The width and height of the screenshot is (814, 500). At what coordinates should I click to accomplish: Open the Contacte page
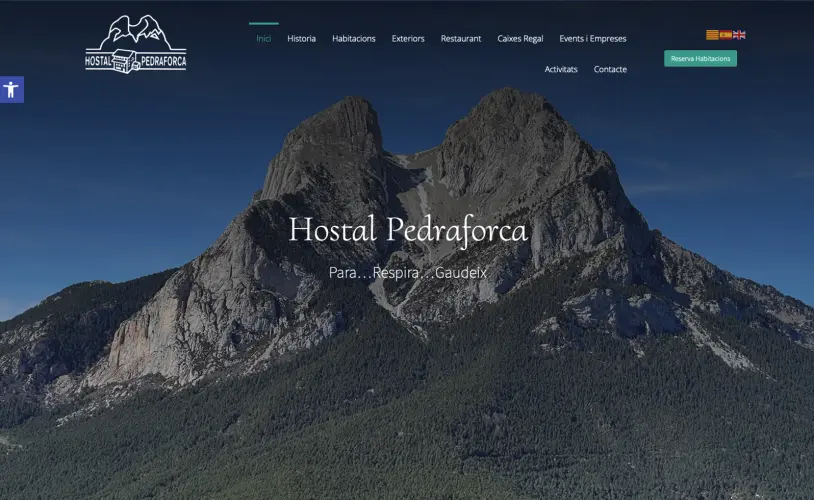coord(610,69)
